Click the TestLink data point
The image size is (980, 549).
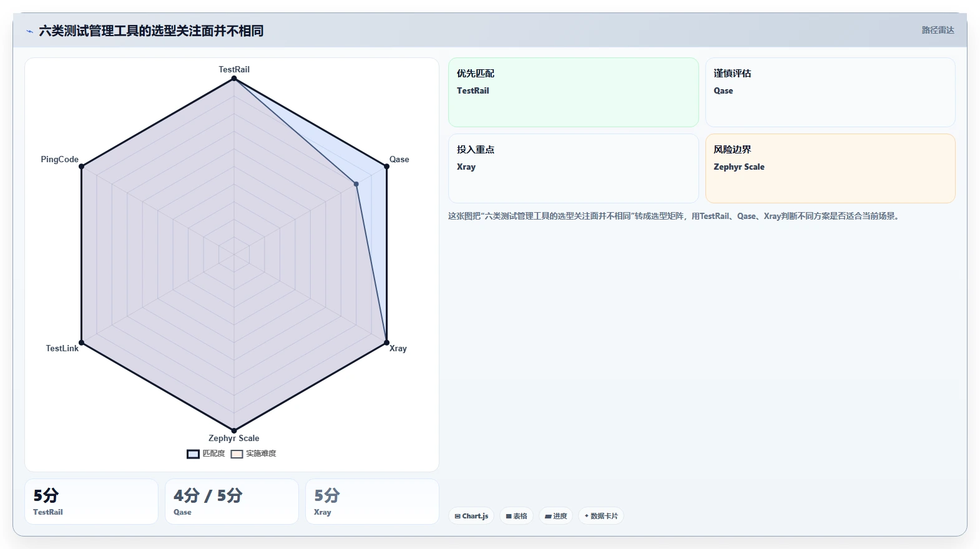click(x=82, y=343)
